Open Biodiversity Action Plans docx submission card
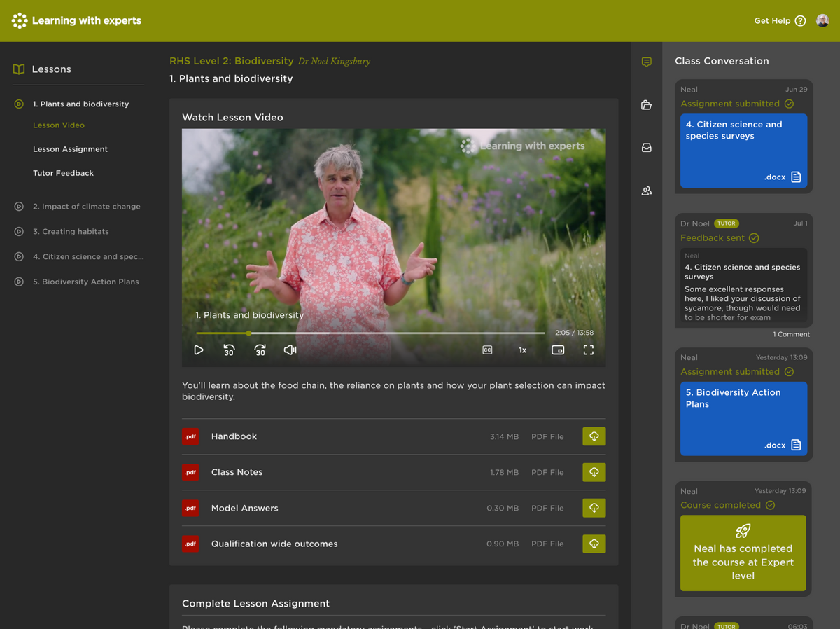The height and width of the screenshot is (629, 840). [743, 419]
